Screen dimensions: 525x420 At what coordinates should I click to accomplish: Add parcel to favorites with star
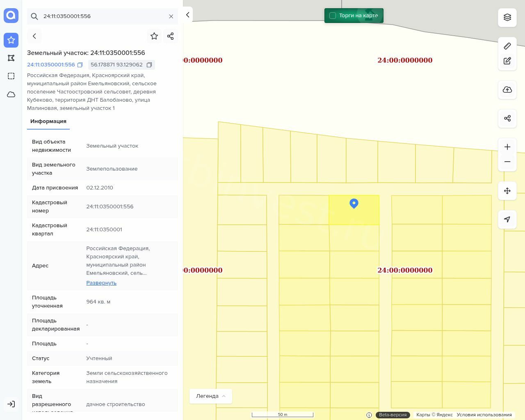coord(154,36)
